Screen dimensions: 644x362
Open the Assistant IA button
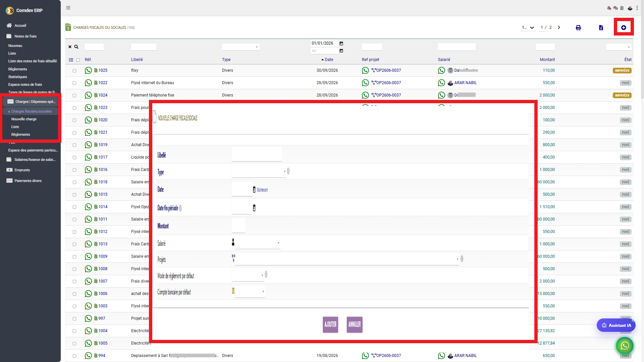pyautogui.click(x=616, y=325)
